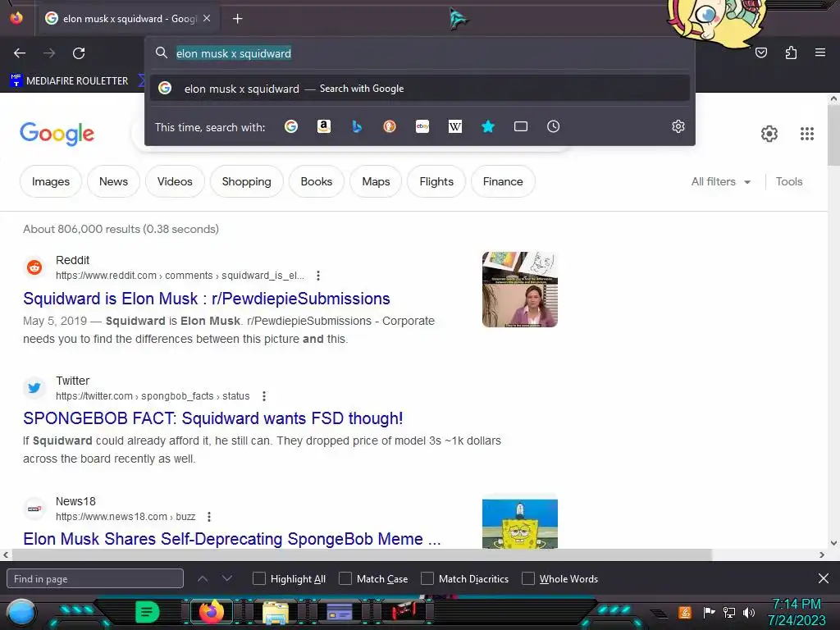Click the Firefox taskbar icon
840x630 pixels.
coord(211,612)
